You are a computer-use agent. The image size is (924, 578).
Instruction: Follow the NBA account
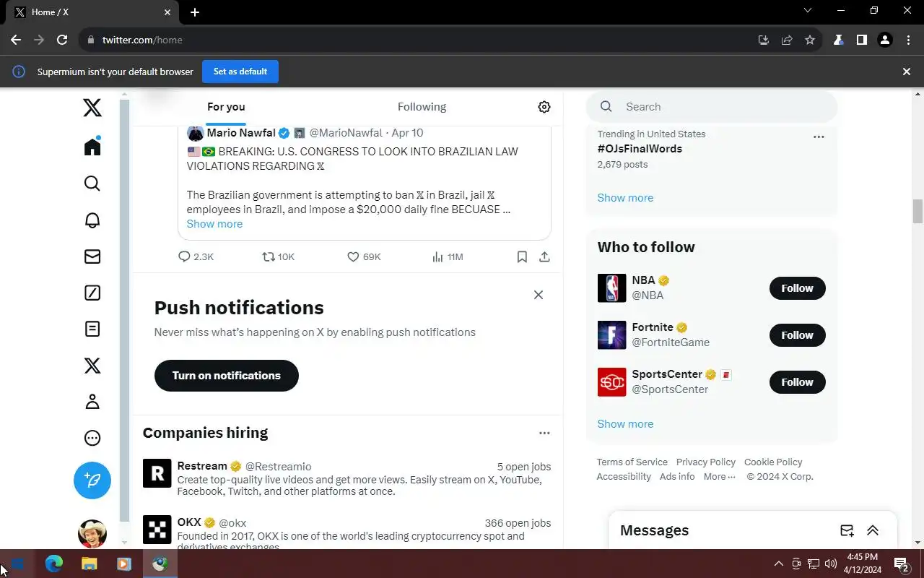[797, 288]
